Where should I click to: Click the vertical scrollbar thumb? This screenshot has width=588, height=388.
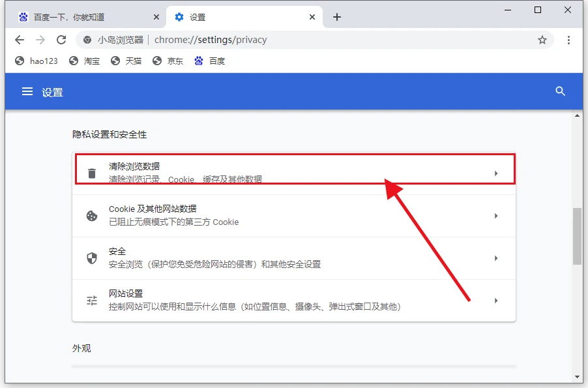(x=577, y=237)
